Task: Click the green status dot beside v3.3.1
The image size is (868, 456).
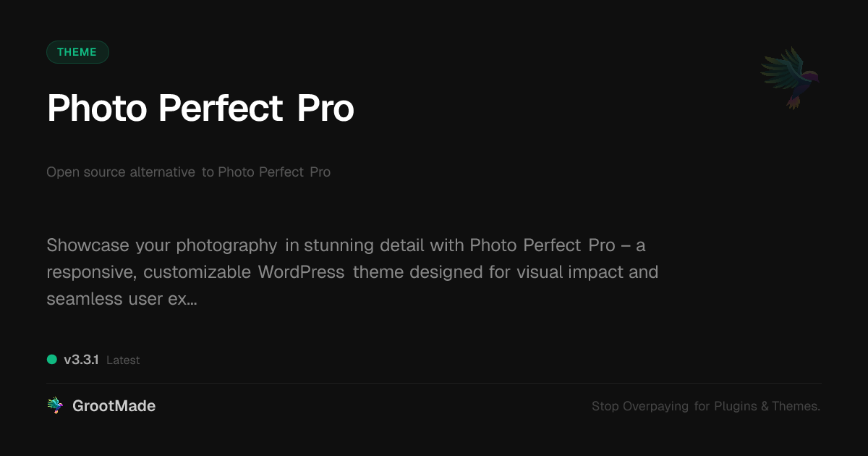Action: click(x=52, y=359)
